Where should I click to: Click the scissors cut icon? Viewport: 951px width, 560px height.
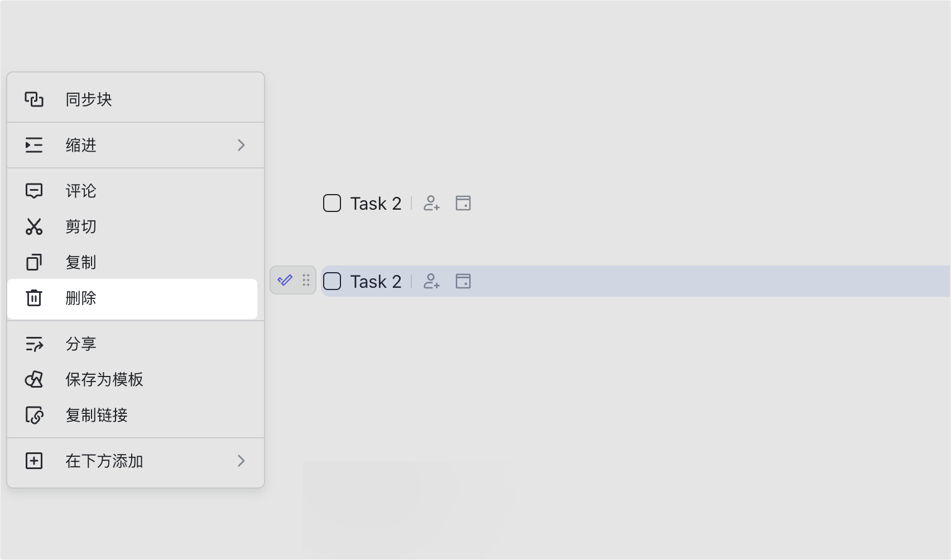coord(34,226)
